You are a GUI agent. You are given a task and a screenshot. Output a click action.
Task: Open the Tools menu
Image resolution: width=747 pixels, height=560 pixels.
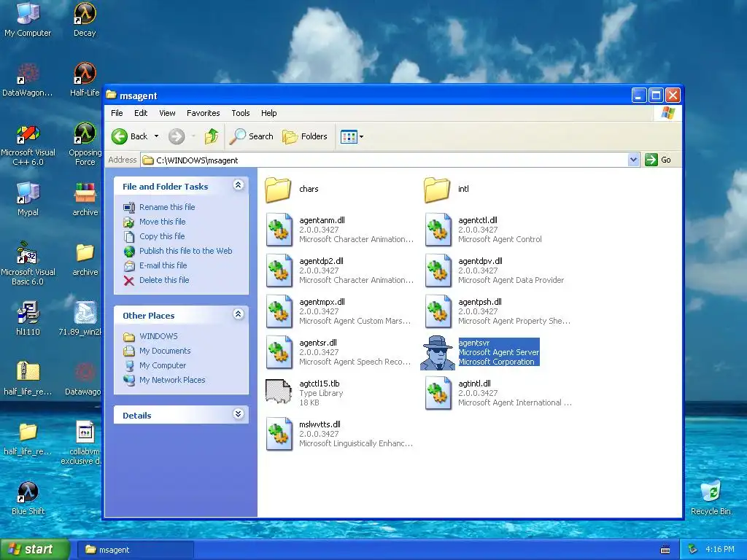pos(241,113)
